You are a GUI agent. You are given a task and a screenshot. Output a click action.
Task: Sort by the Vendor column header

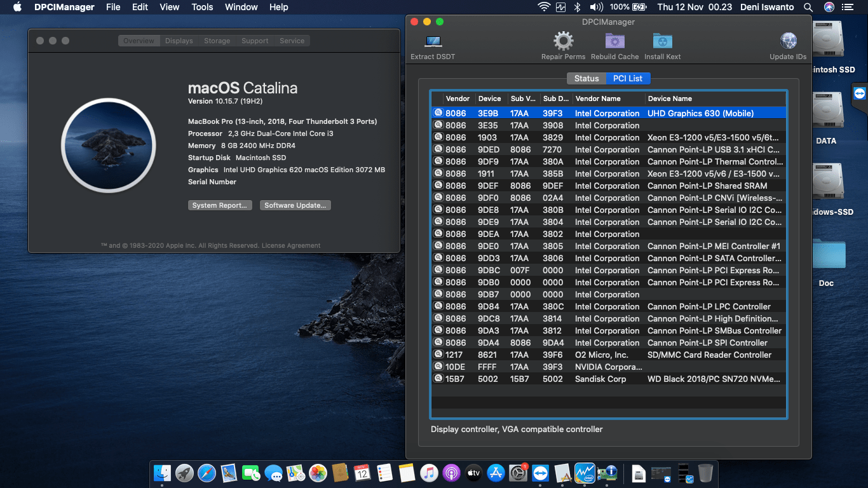[x=458, y=98]
